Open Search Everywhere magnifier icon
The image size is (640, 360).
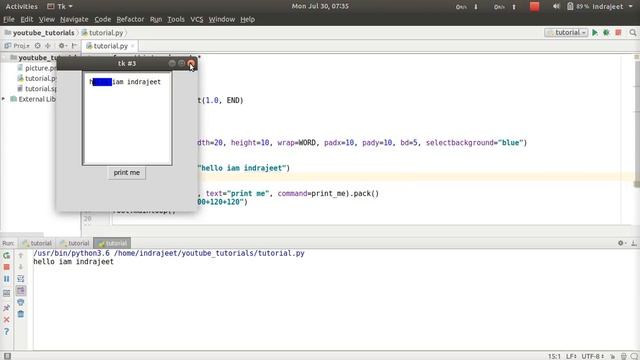pos(633,33)
